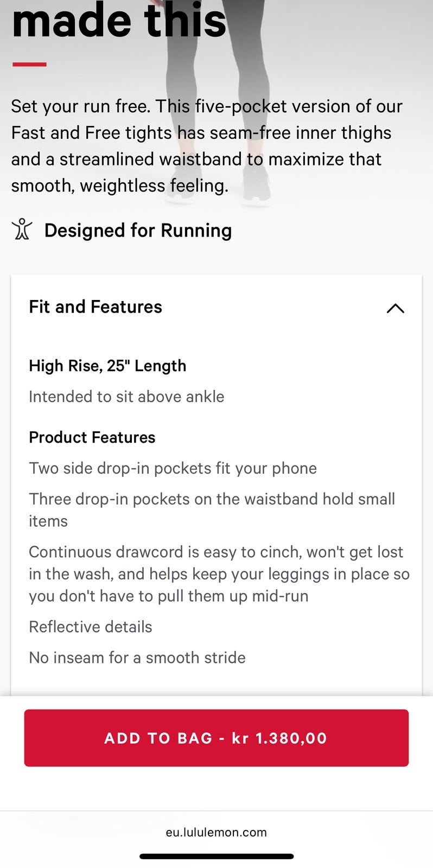Viewport: 433px width, 868px height.
Task: Click the 'Two side drop-in pockets' feature line
Action: pyautogui.click(x=173, y=468)
